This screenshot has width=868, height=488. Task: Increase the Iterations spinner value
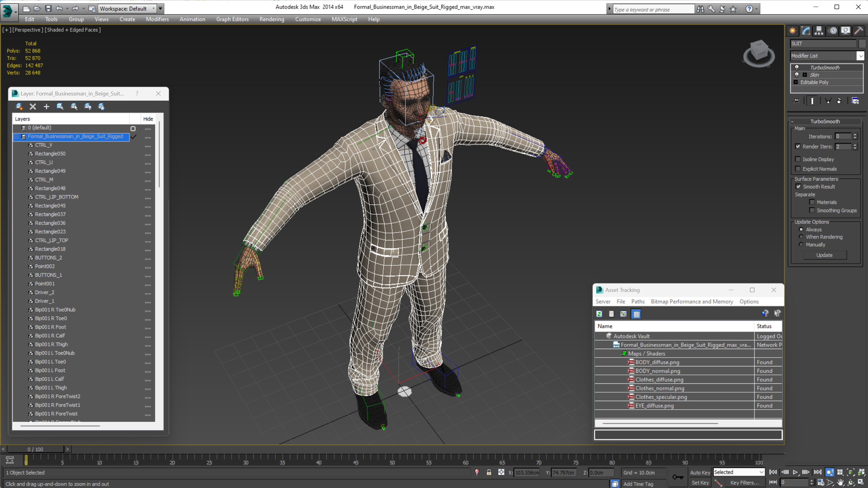click(855, 135)
